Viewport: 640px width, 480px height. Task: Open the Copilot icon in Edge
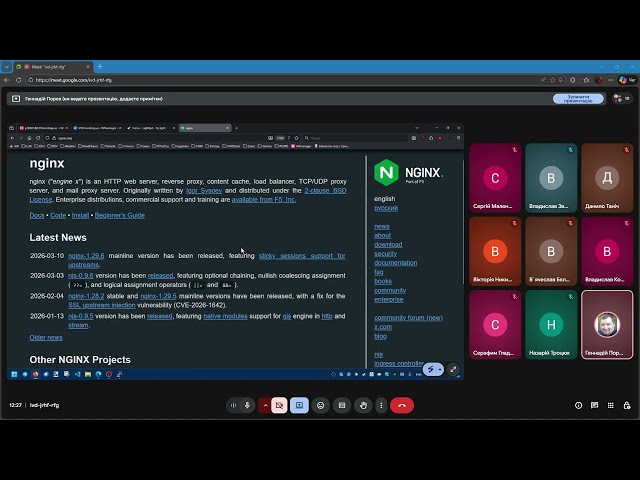coord(623,80)
